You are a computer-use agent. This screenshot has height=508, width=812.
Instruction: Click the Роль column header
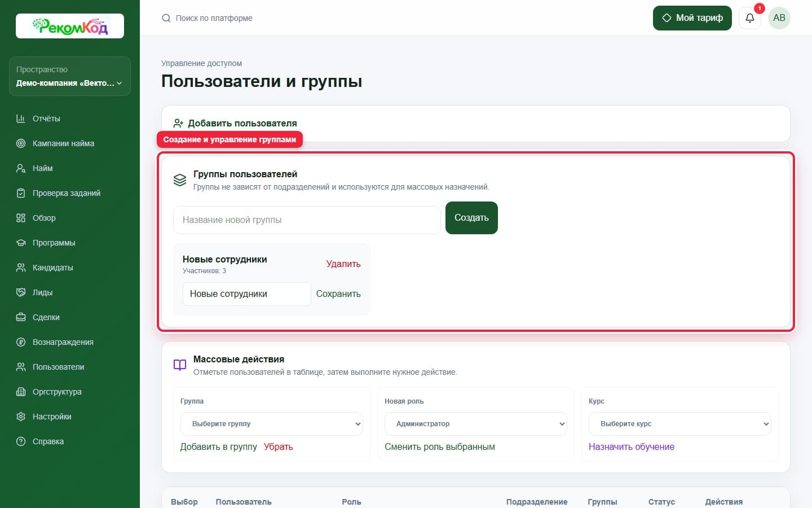[351, 502]
